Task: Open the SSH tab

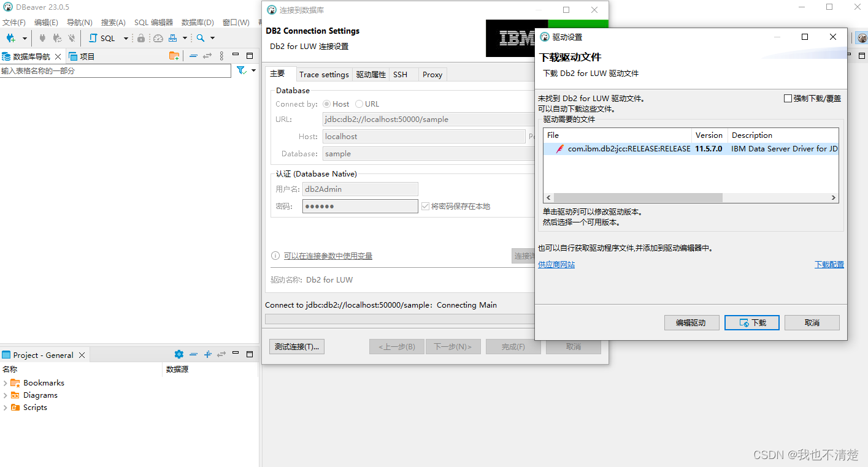Action: (x=401, y=74)
